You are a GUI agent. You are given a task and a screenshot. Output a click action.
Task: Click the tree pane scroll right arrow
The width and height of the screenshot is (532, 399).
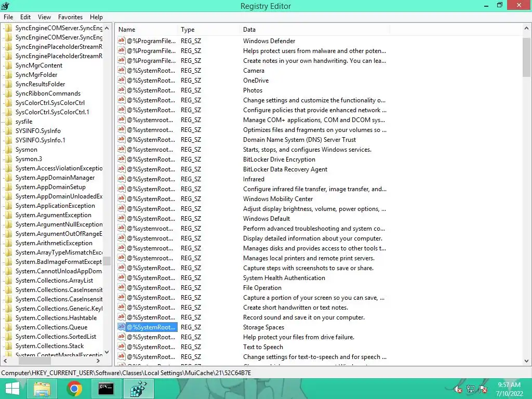(x=98, y=361)
